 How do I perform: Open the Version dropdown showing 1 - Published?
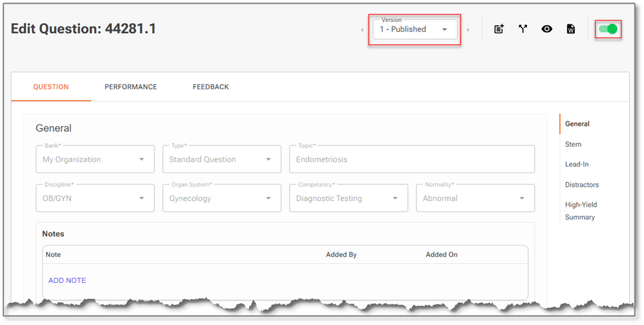pos(415,30)
